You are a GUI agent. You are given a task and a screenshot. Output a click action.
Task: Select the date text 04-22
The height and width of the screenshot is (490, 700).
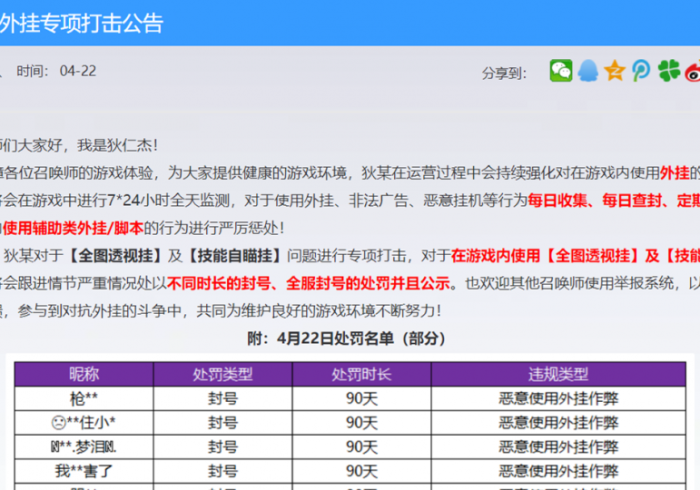tap(78, 71)
